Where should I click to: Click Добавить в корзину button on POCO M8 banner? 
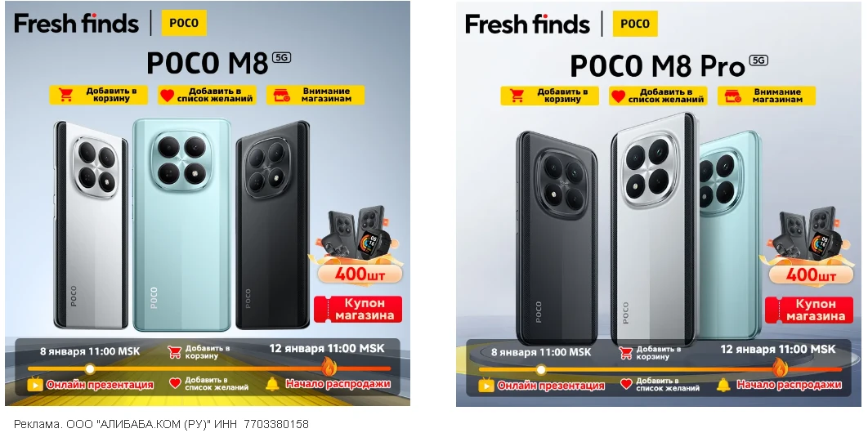(x=99, y=95)
